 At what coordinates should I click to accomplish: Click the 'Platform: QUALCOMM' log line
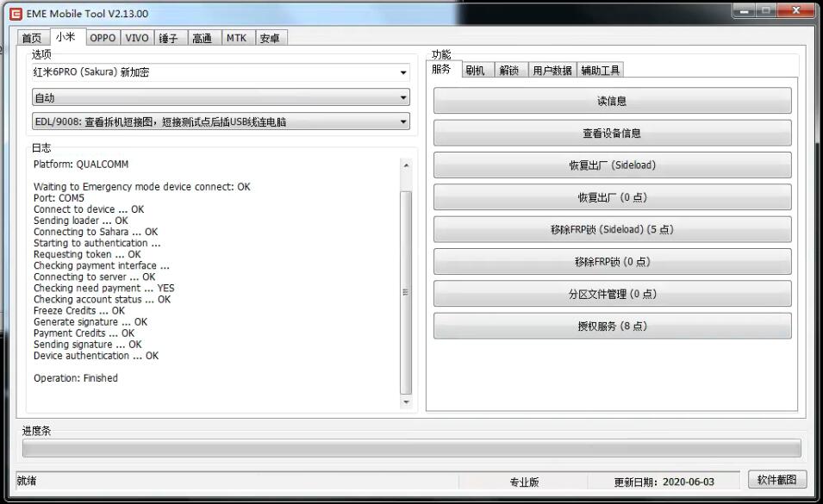(81, 165)
